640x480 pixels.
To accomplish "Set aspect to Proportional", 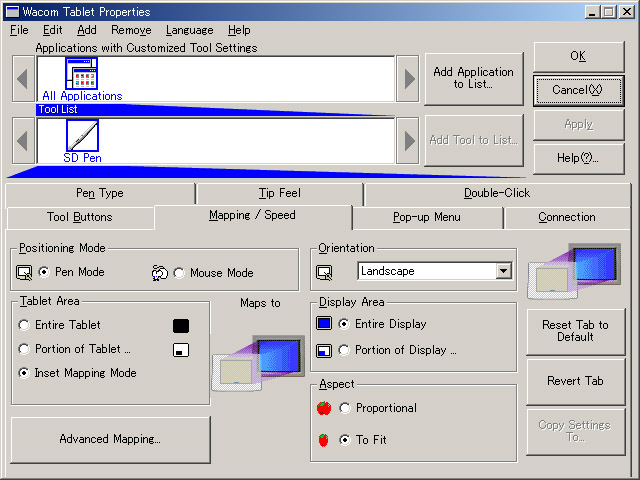I will pos(345,408).
